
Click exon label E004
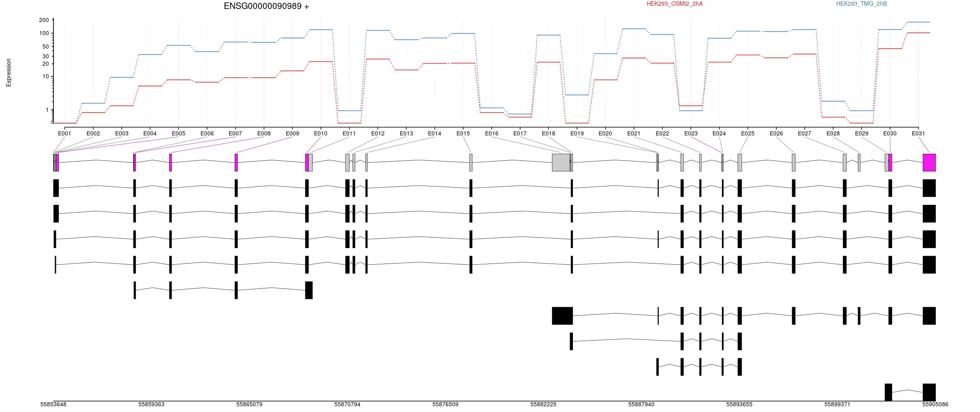tap(150, 133)
